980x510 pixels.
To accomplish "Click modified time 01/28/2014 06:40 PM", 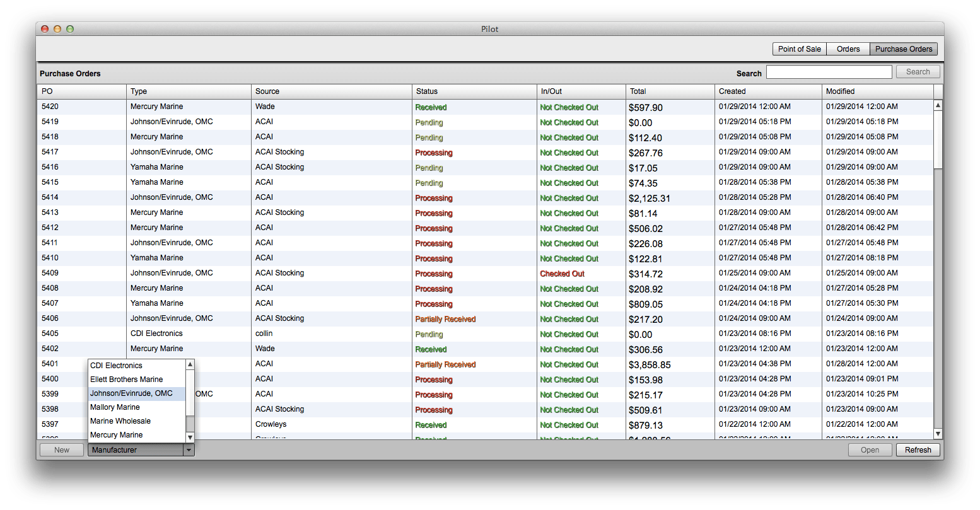I will click(862, 197).
